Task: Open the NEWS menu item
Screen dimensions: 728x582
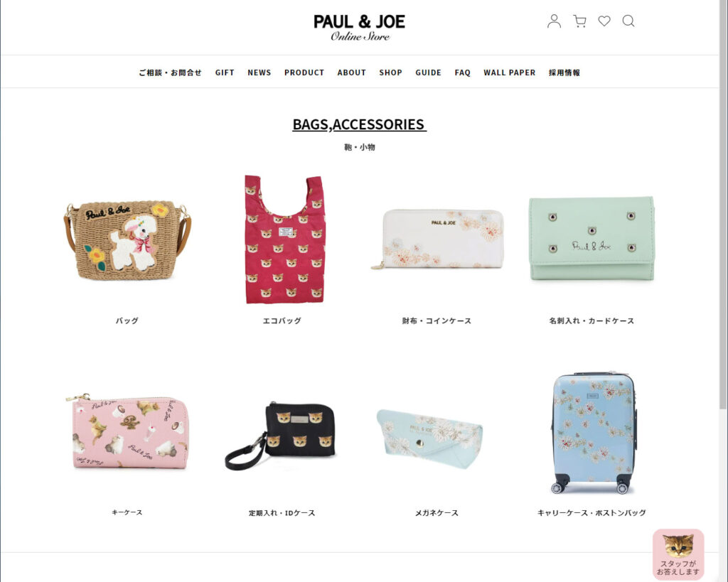Action: point(259,72)
